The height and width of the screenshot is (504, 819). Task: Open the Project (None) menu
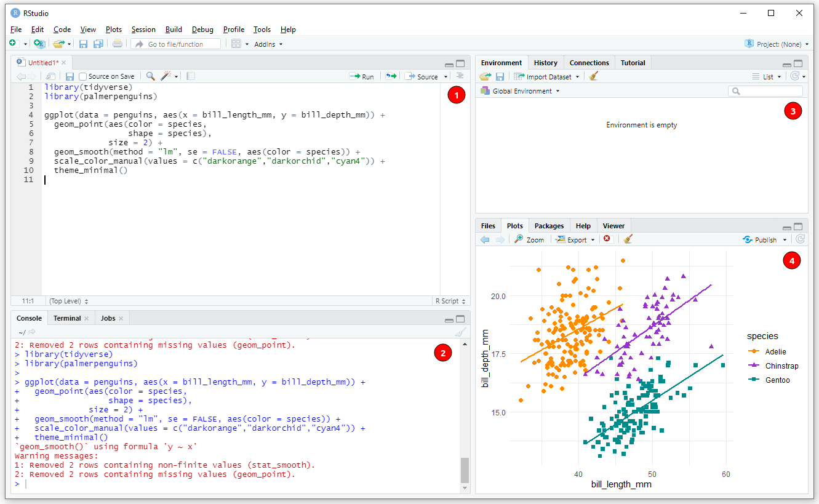[777, 44]
